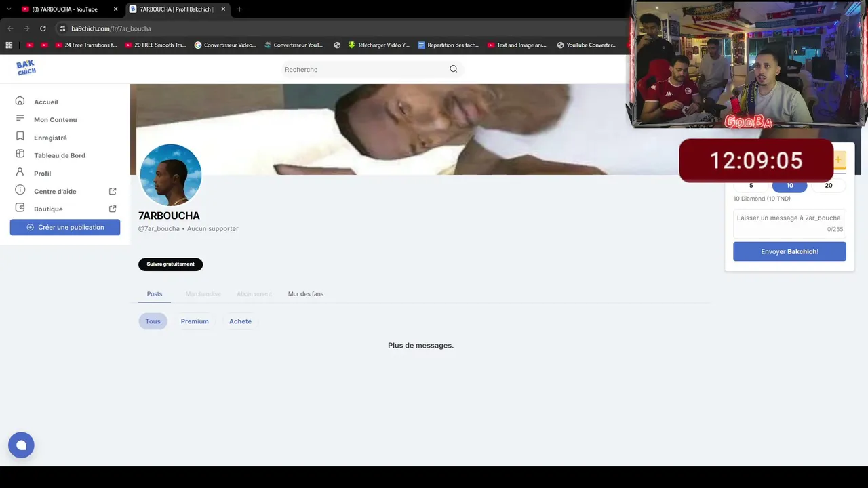Click Créer une publication button
Image resolution: width=868 pixels, height=488 pixels.
pos(65,227)
